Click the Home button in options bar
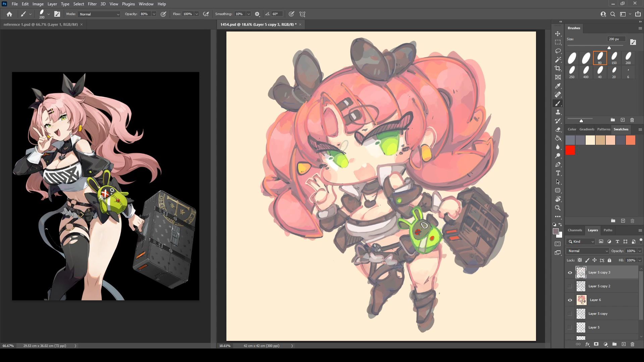The image size is (644, 362). [x=9, y=14]
